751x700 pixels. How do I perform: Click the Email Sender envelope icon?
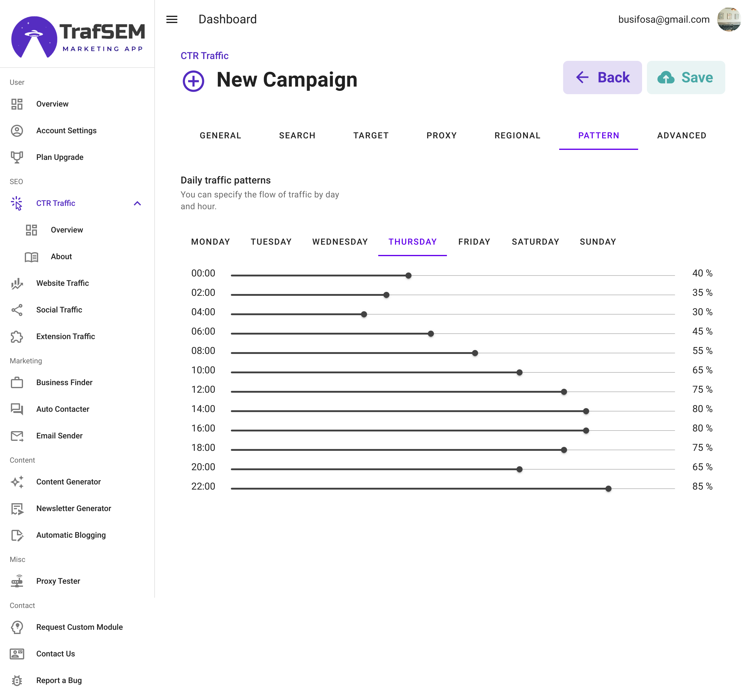(x=17, y=436)
